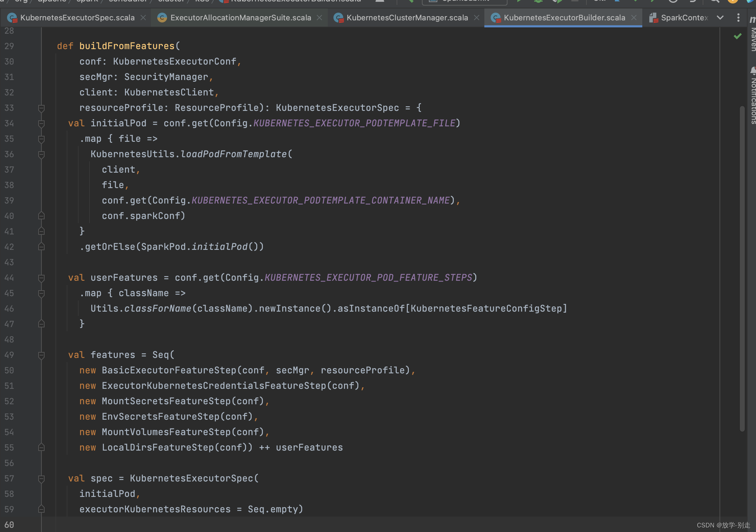Open the Notifications tool window
This screenshot has height=532, width=756.
click(752, 95)
